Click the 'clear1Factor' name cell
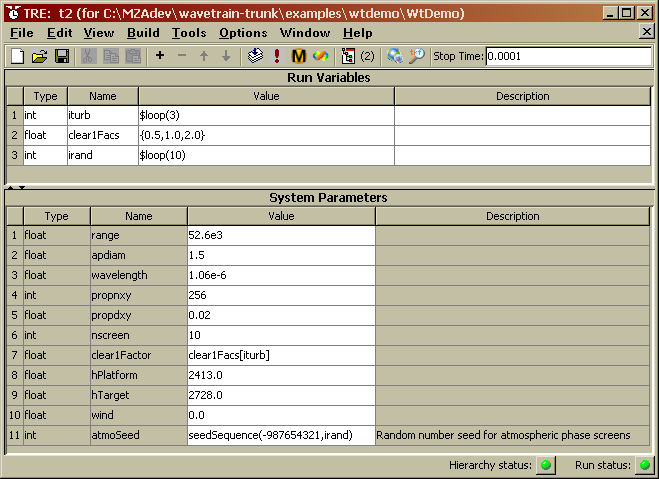Screen dimensions: 659x479 point(139,355)
